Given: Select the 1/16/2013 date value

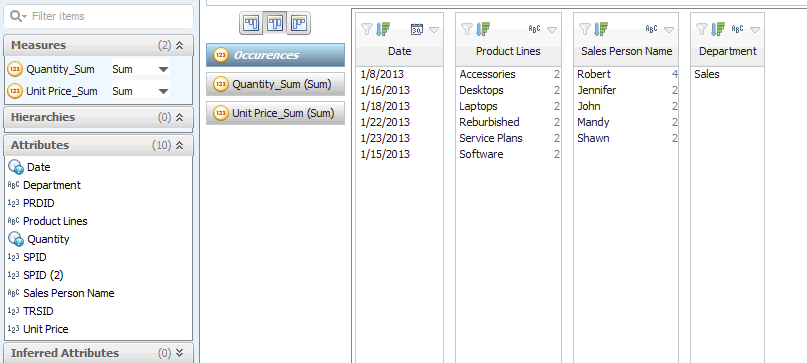Looking at the screenshot, I should [x=385, y=90].
